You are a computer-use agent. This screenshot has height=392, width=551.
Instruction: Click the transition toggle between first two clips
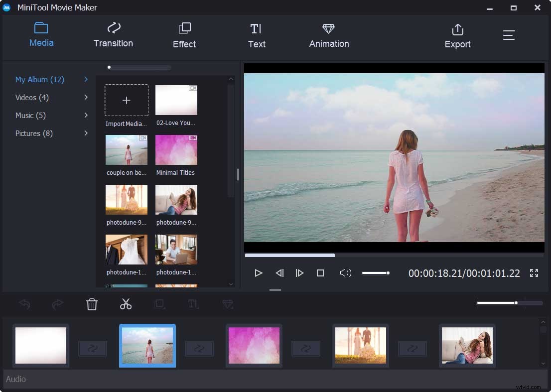[92, 349]
